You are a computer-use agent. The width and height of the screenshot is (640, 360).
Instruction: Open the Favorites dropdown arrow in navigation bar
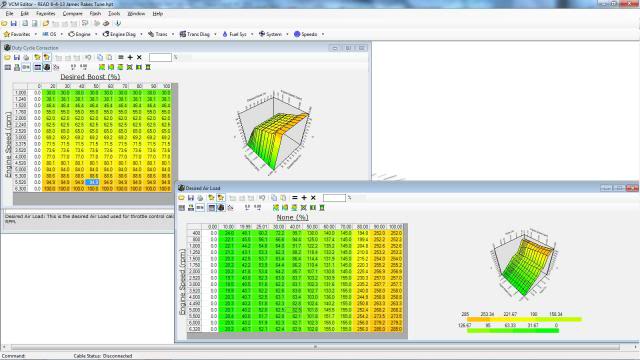36,34
